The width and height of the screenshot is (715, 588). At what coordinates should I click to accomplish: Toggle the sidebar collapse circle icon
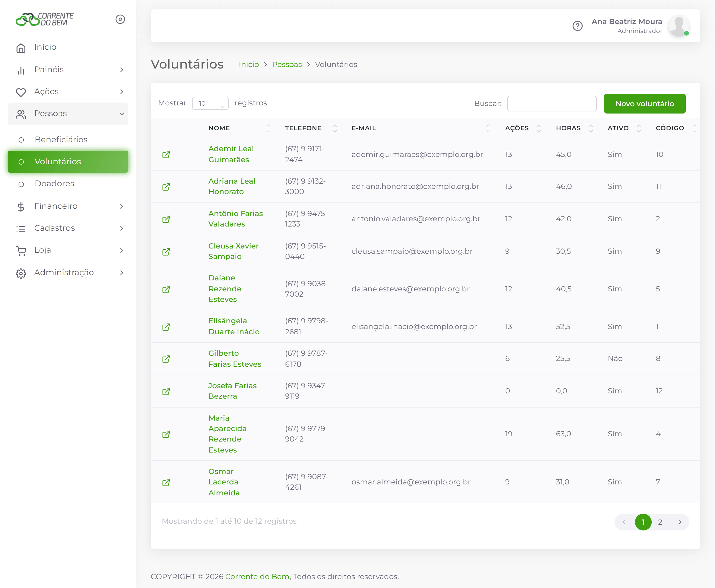(120, 19)
